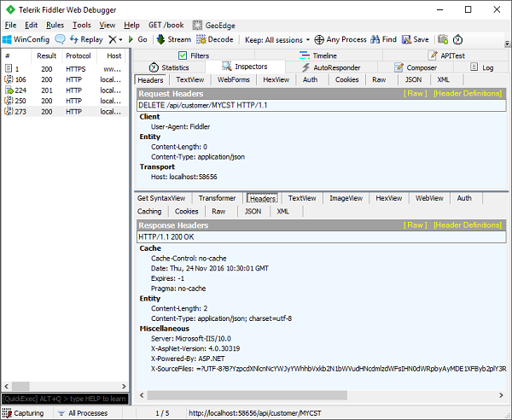Select session 106 in list
This screenshot has height=420, width=512.
pyautogui.click(x=64, y=79)
